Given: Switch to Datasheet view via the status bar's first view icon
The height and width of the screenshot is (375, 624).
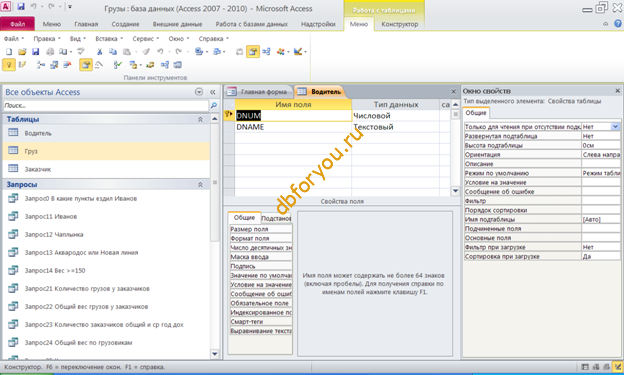Looking at the screenshot, I should tap(585, 367).
